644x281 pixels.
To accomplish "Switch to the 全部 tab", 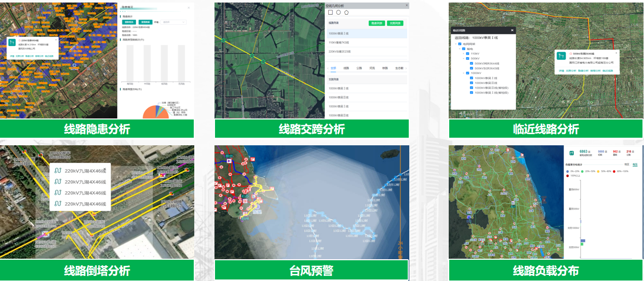I will [x=333, y=68].
